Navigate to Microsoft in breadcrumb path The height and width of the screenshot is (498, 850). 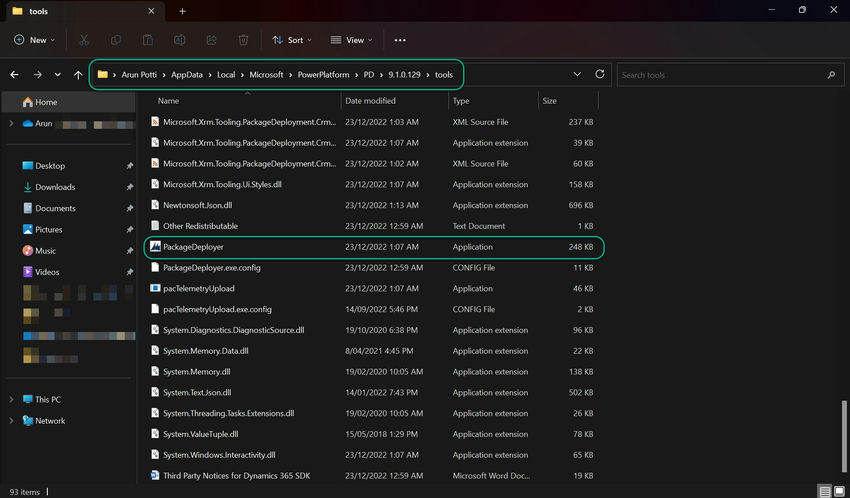(x=266, y=75)
